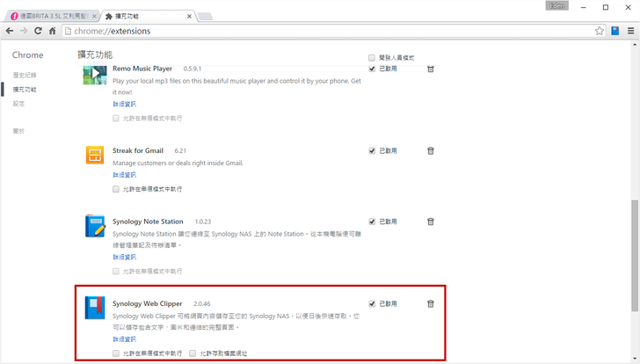Reload the extensions page
The width and height of the screenshot is (640, 364).
[38, 31]
